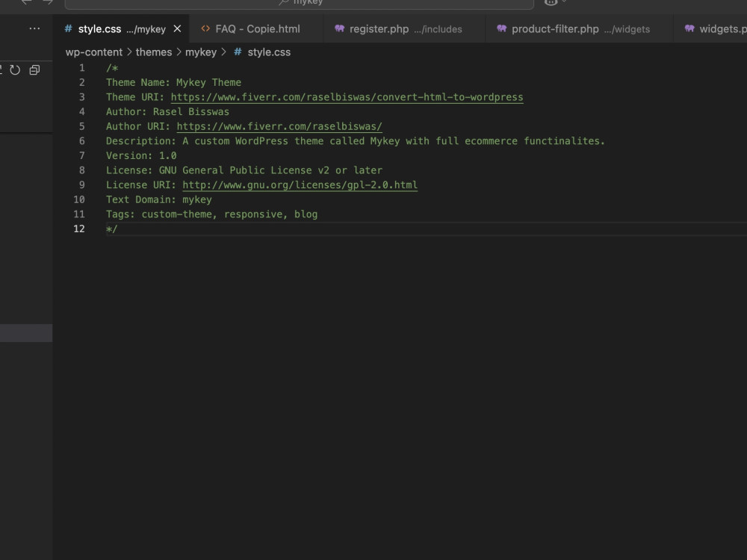Click line number 12 in the gutter
The width and height of the screenshot is (747, 560).
(79, 229)
